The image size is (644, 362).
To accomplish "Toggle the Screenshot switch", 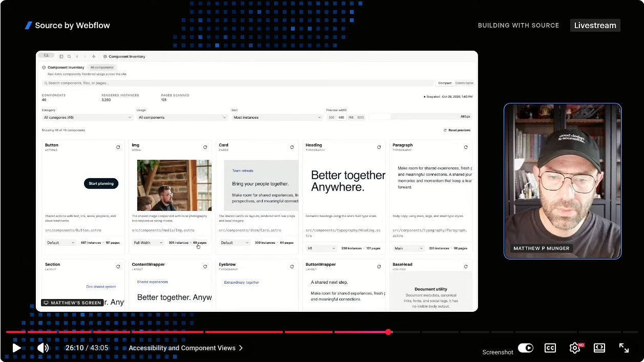I will [526, 348].
